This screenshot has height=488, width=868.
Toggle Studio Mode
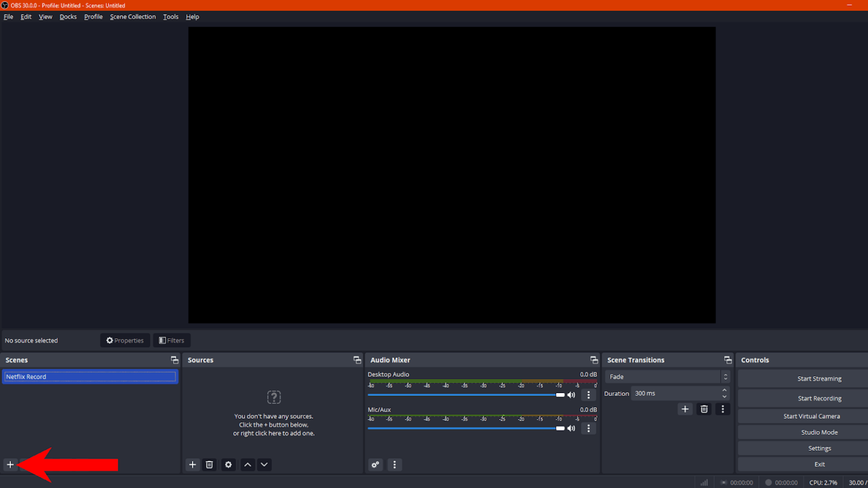pos(819,432)
